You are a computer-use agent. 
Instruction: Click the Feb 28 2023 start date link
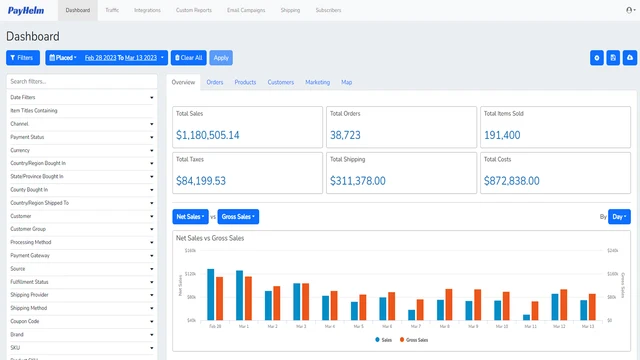pos(100,58)
